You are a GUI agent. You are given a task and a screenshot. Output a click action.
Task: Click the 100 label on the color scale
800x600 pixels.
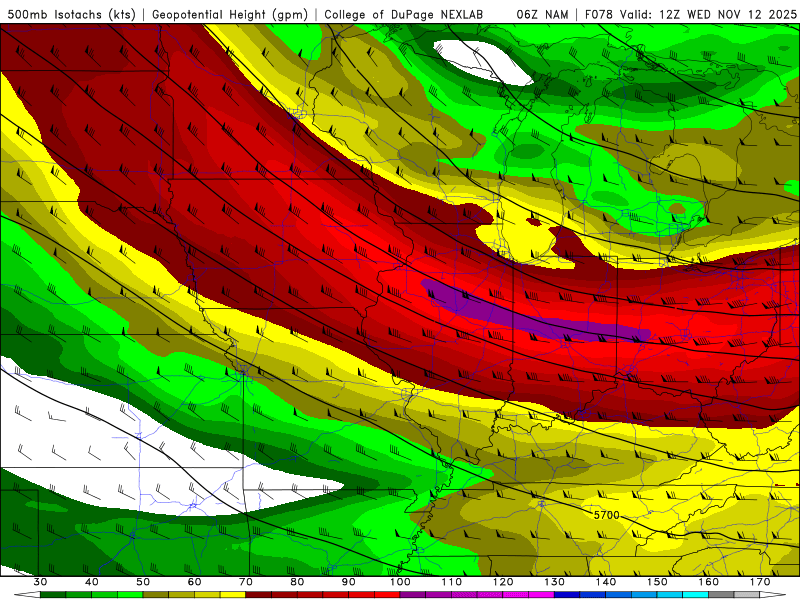tap(400, 582)
